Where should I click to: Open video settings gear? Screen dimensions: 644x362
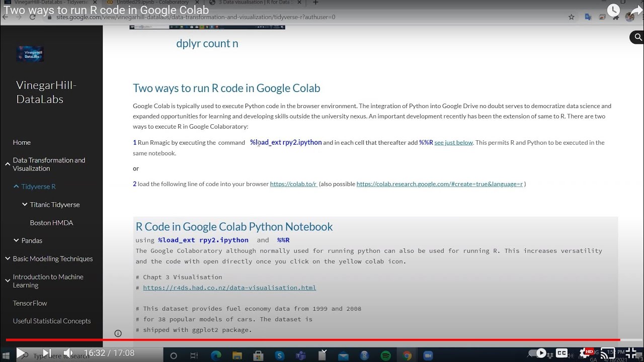tap(585, 353)
